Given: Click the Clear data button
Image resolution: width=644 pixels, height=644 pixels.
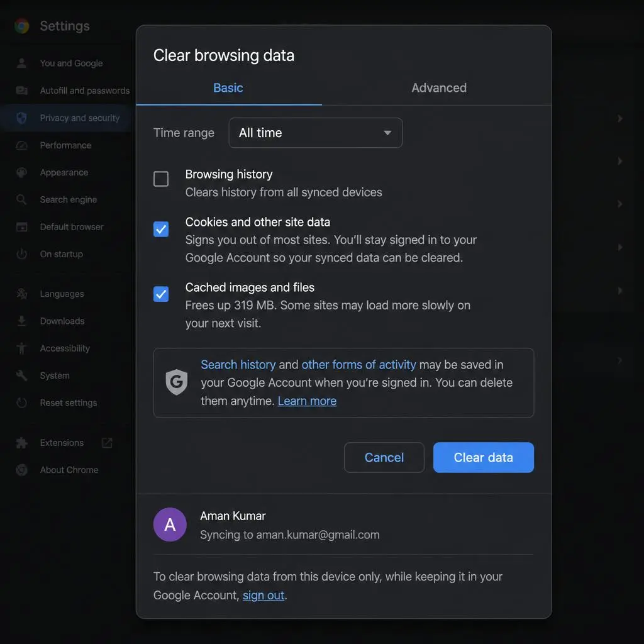Looking at the screenshot, I should tap(484, 458).
